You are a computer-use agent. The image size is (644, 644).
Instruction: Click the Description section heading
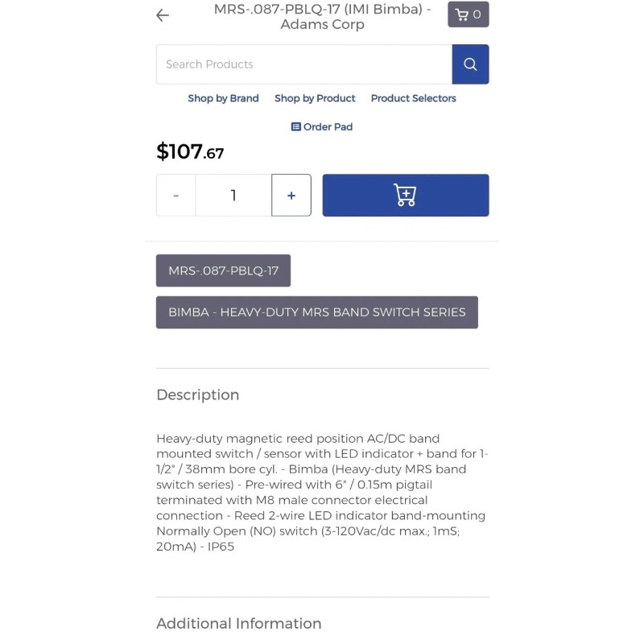click(197, 394)
